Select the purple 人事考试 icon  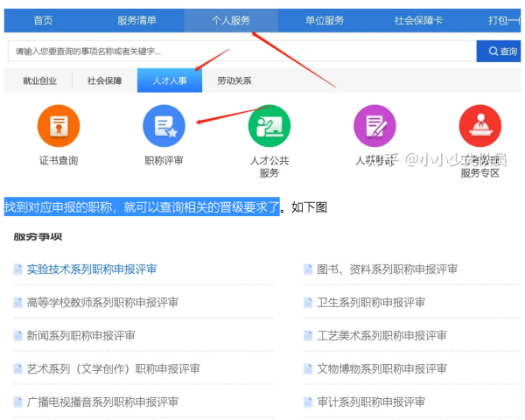374,127
